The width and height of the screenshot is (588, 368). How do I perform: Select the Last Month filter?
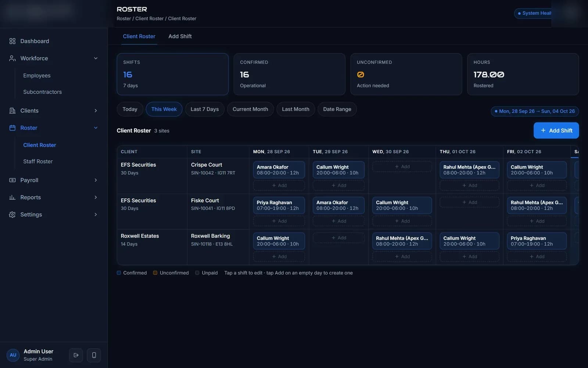295,109
